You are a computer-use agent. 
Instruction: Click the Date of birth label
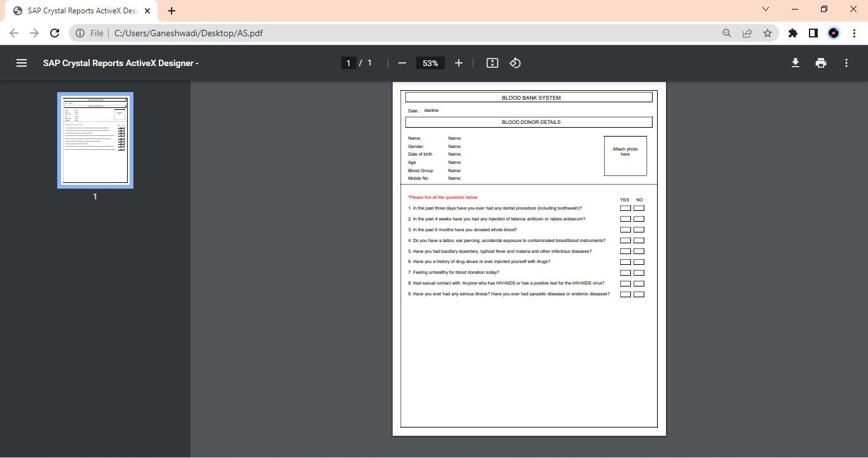point(420,154)
